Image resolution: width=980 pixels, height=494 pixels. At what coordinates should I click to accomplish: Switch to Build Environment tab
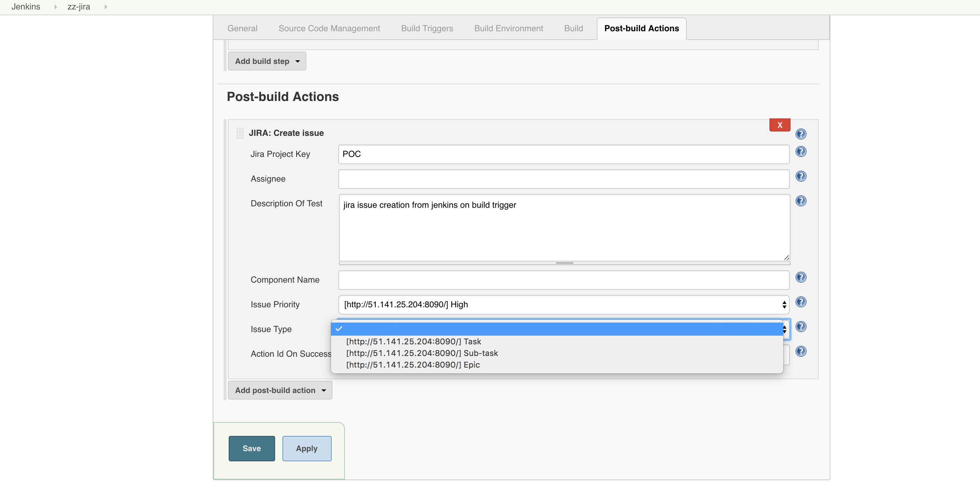pyautogui.click(x=508, y=29)
